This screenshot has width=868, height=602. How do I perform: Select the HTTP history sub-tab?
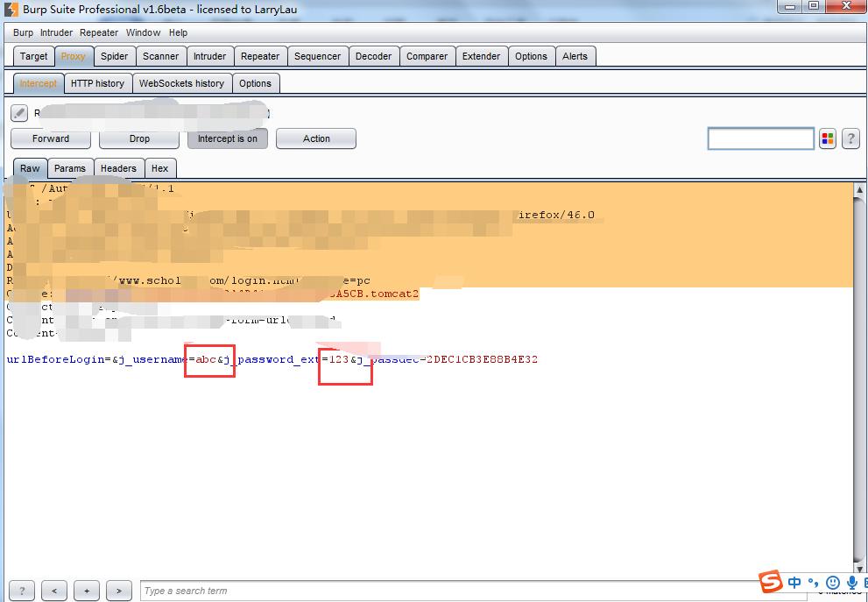[97, 83]
